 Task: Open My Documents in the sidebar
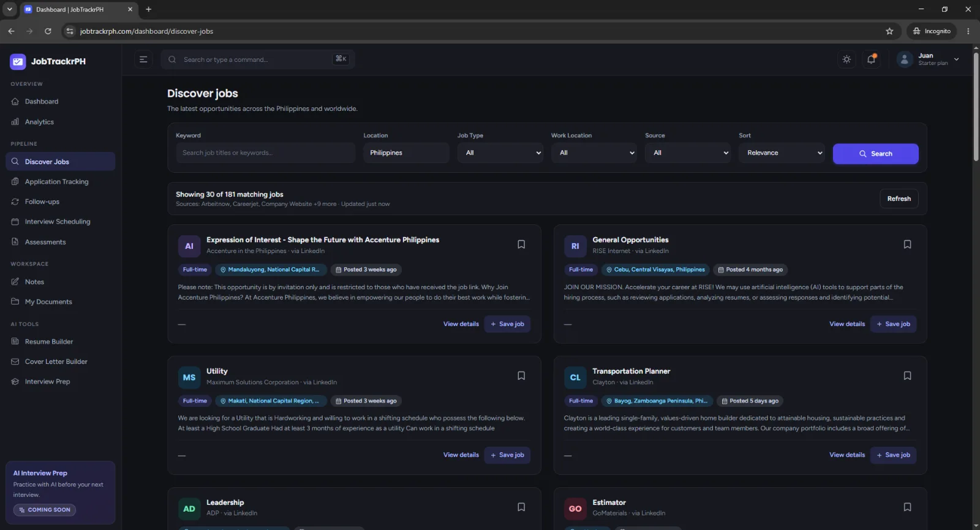click(60, 302)
